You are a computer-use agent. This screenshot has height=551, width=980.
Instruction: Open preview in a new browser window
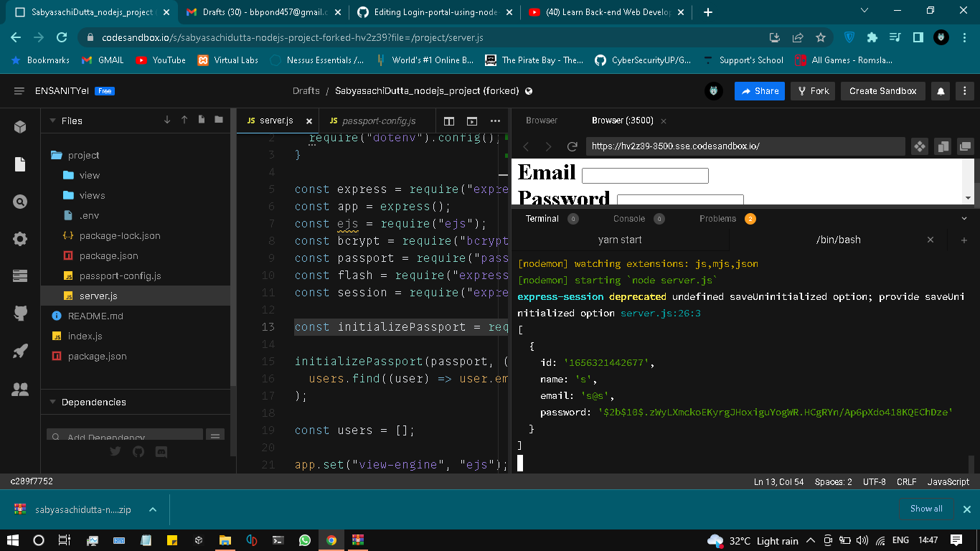[x=965, y=146]
